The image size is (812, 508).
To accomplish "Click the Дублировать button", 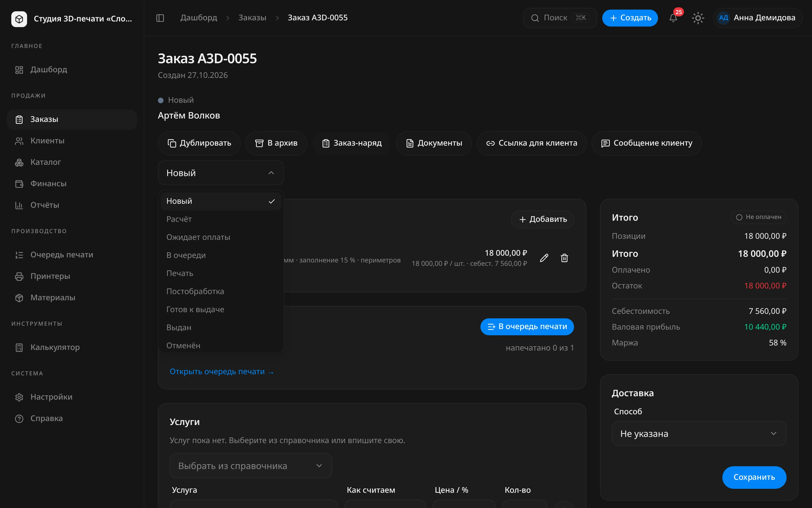I will pyautogui.click(x=199, y=143).
